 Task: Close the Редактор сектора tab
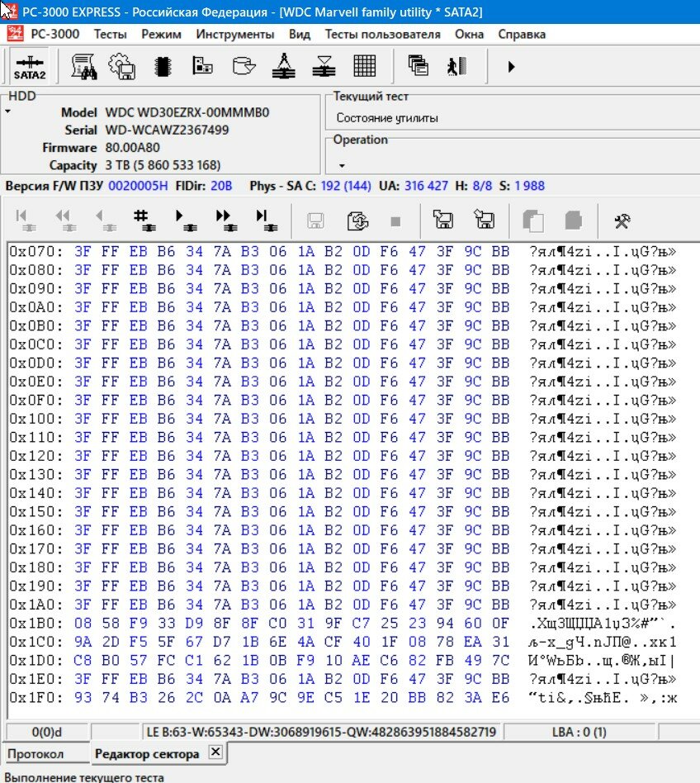click(x=215, y=752)
